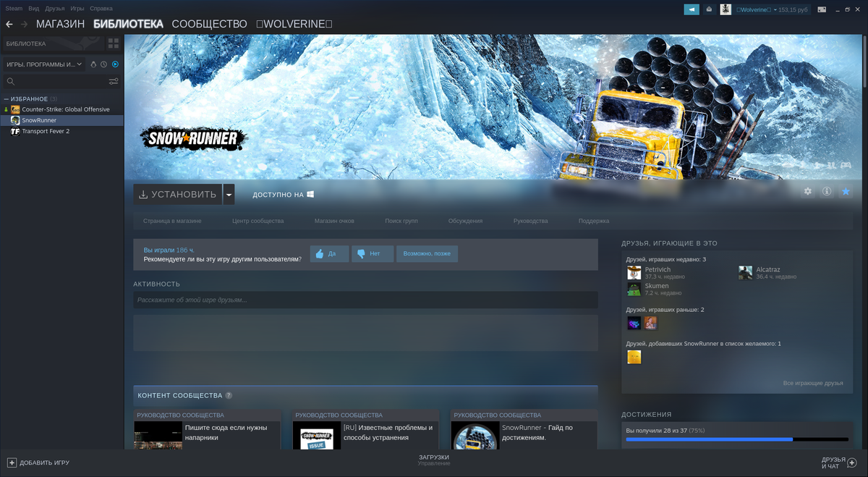868x477 pixels.
Task: Switch to Big Picture mode icon
Action: (822, 9)
